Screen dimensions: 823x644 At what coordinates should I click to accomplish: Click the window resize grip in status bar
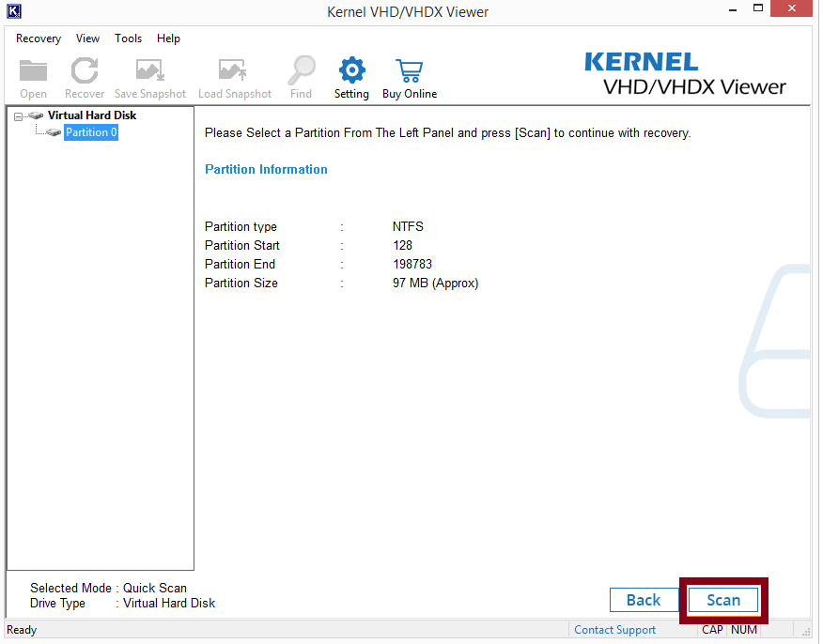[806, 632]
